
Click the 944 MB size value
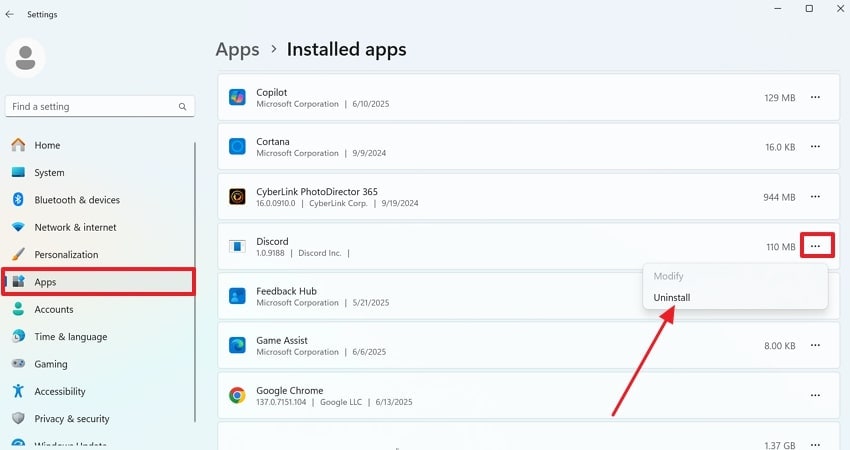point(779,197)
